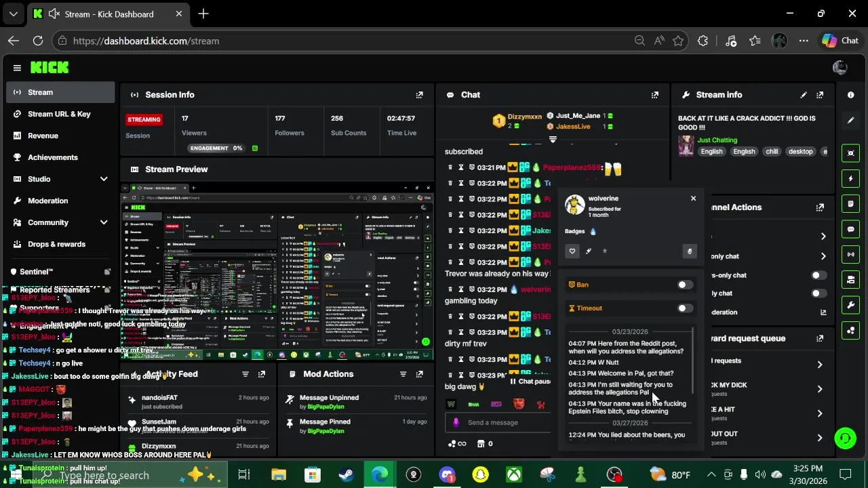The width and height of the screenshot is (868, 488).
Task: Click the ban shield on 03:21 PM message
Action: [472, 167]
